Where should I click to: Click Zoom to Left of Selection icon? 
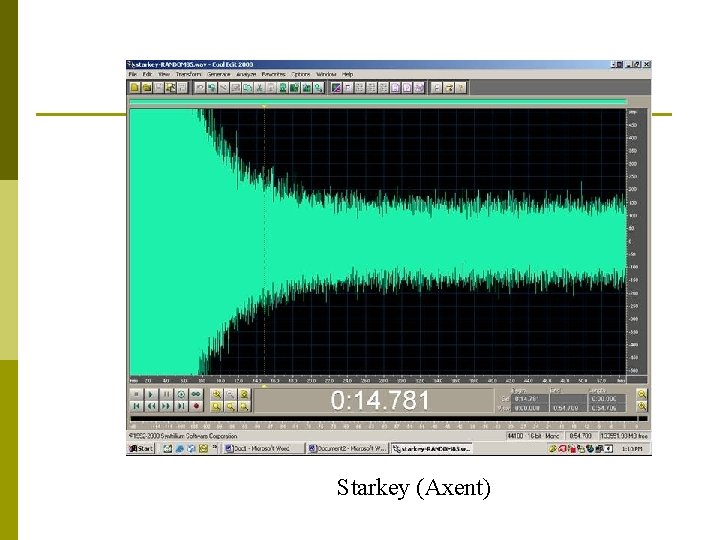coord(231,406)
